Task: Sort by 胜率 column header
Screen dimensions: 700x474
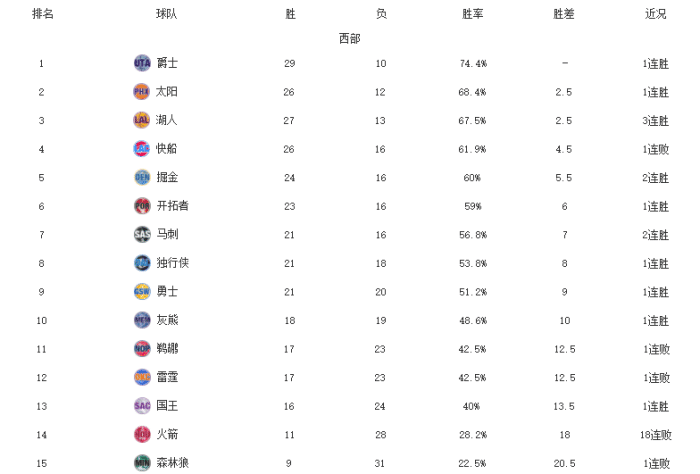Action: (473, 14)
